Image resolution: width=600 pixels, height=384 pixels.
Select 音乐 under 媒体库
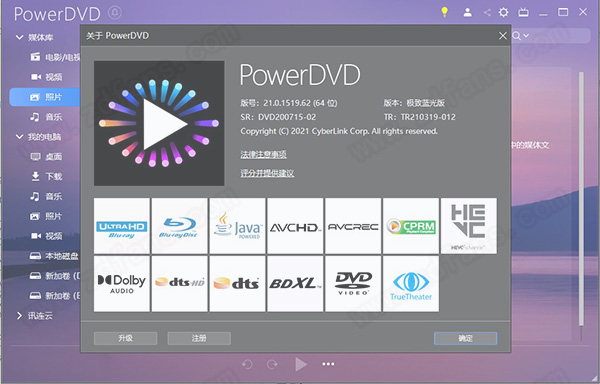(46, 117)
